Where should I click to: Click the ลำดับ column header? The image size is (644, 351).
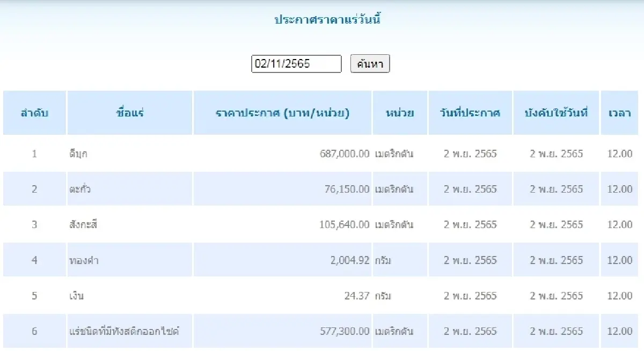click(34, 113)
